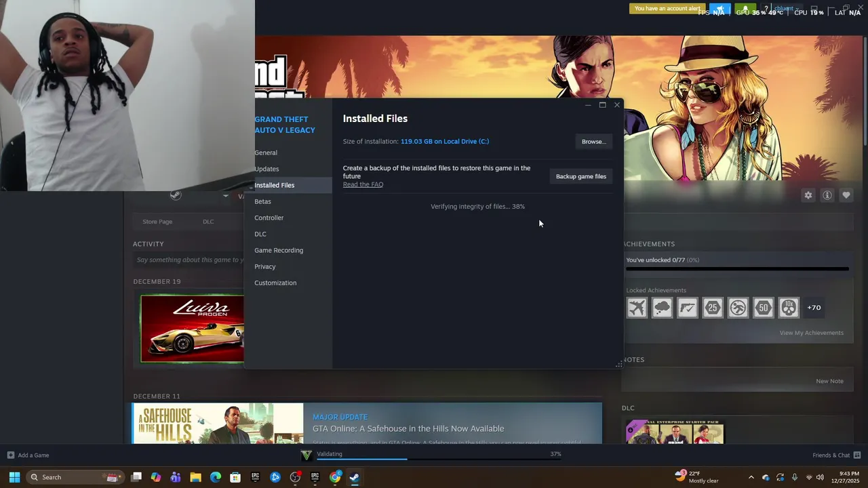Click Add a Game plus icon
The image size is (868, 488).
click(11, 455)
